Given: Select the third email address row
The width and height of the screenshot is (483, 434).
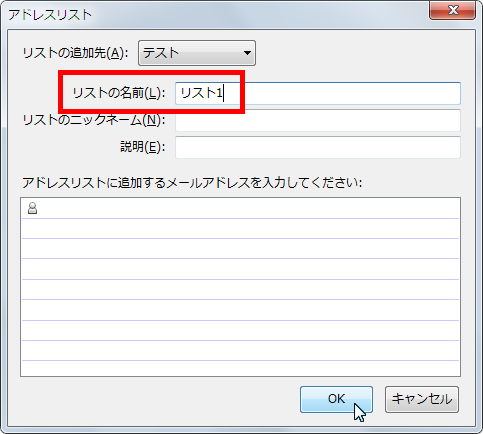Looking at the screenshot, I should click(240, 249).
